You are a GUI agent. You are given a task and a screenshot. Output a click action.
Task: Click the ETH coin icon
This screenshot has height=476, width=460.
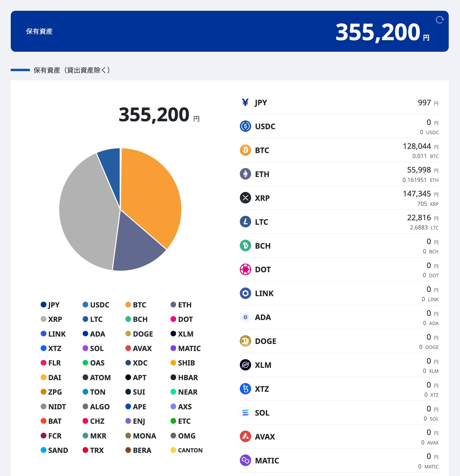(245, 174)
